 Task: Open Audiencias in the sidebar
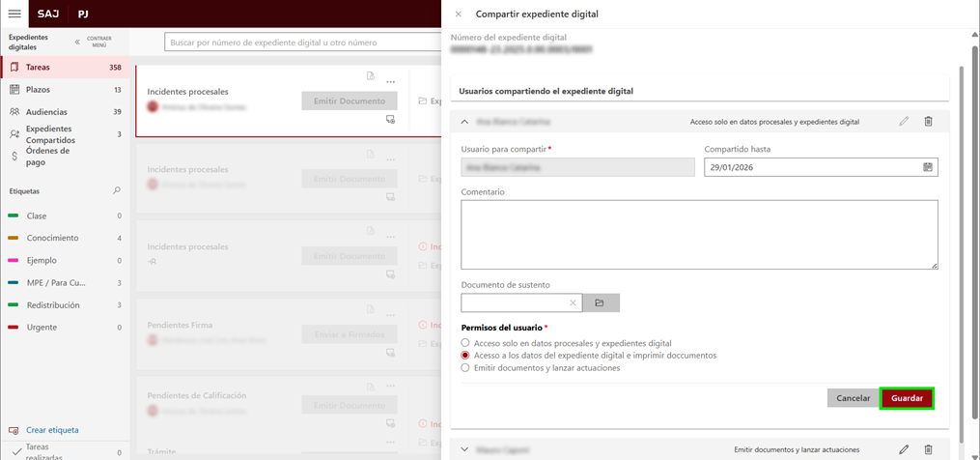coord(46,112)
